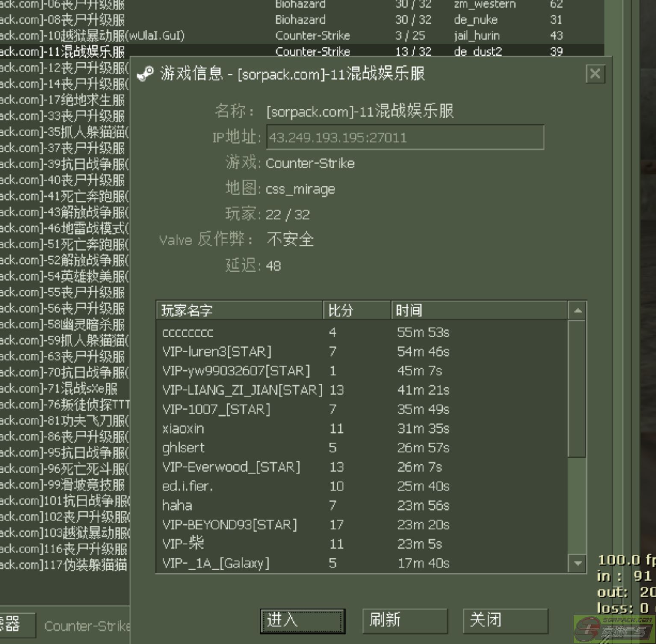Close the game info dialog with X

[x=595, y=74]
